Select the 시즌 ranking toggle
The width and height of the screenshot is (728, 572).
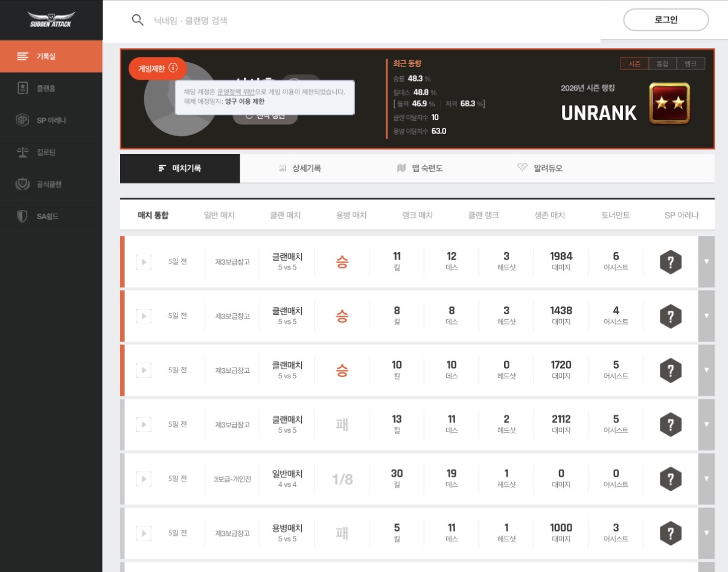(634, 63)
